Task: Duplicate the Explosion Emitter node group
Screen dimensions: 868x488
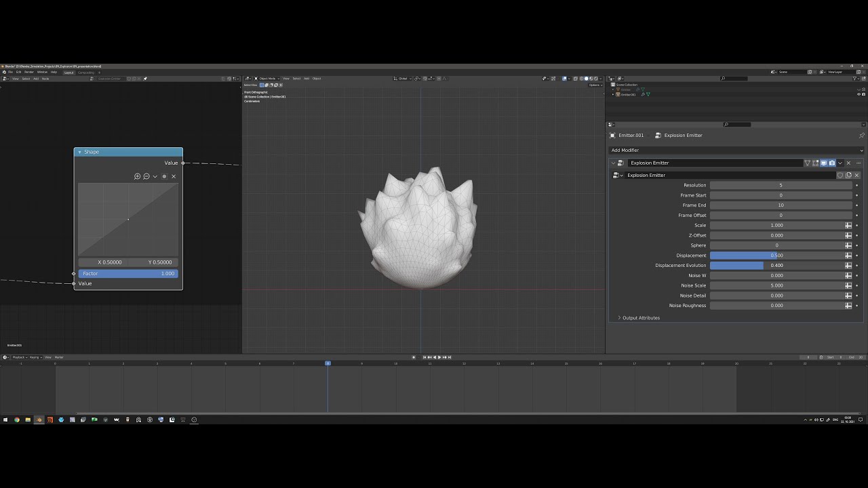Action: point(848,175)
